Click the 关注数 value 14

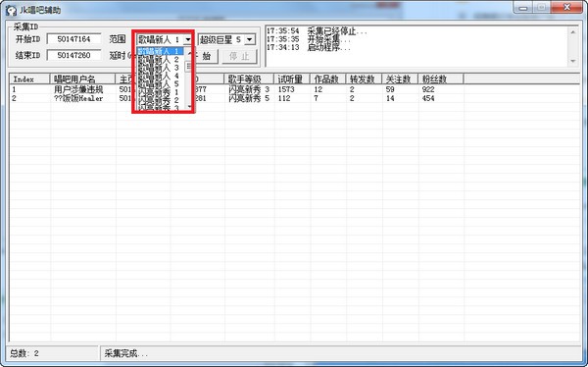pyautogui.click(x=390, y=98)
